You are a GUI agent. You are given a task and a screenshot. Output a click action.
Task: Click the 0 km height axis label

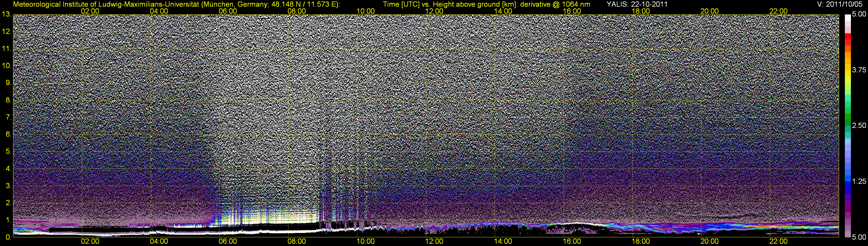[8, 237]
